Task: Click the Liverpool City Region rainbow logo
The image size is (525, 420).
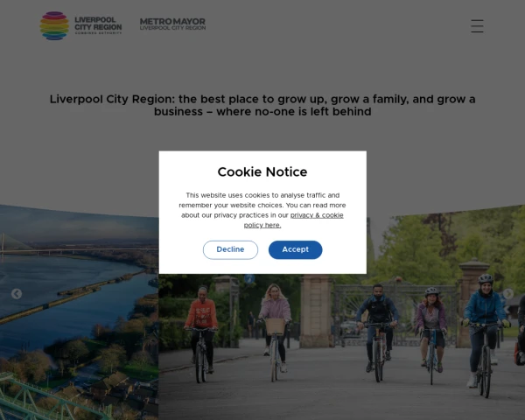Action: click(54, 25)
